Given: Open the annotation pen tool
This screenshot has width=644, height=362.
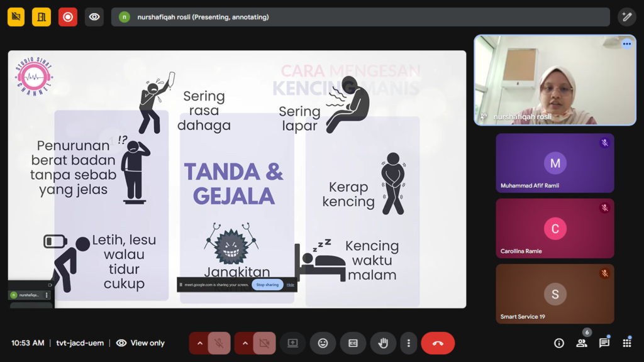Looking at the screenshot, I should [626, 17].
